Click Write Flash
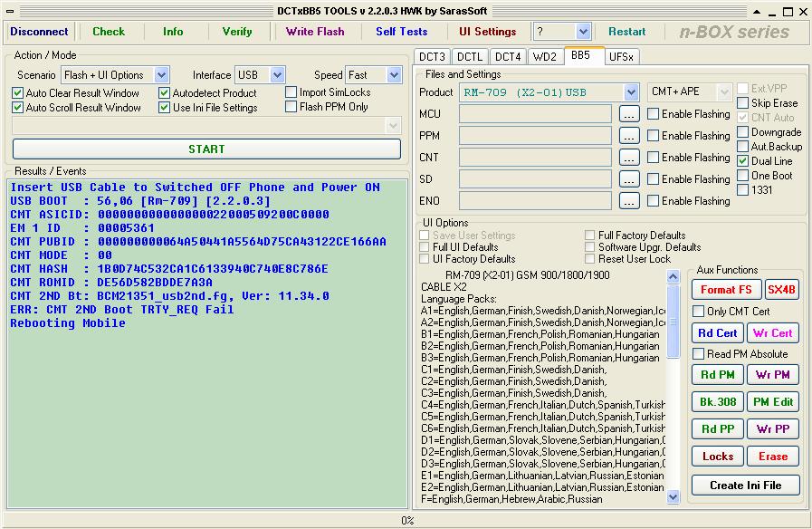This screenshot has width=812, height=529. point(315,32)
